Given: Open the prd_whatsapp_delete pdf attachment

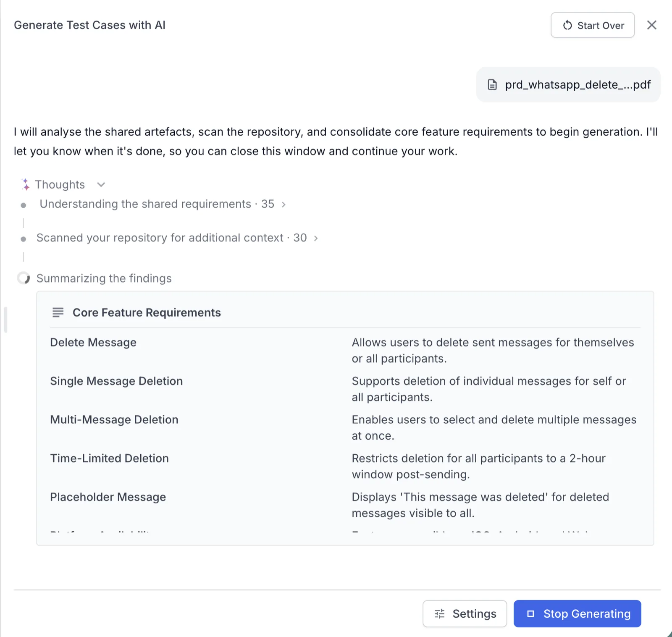Looking at the screenshot, I should (x=568, y=84).
